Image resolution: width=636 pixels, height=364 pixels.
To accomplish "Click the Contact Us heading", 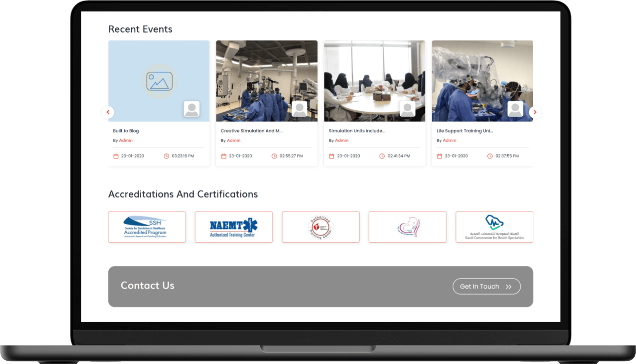I will pyautogui.click(x=147, y=285).
